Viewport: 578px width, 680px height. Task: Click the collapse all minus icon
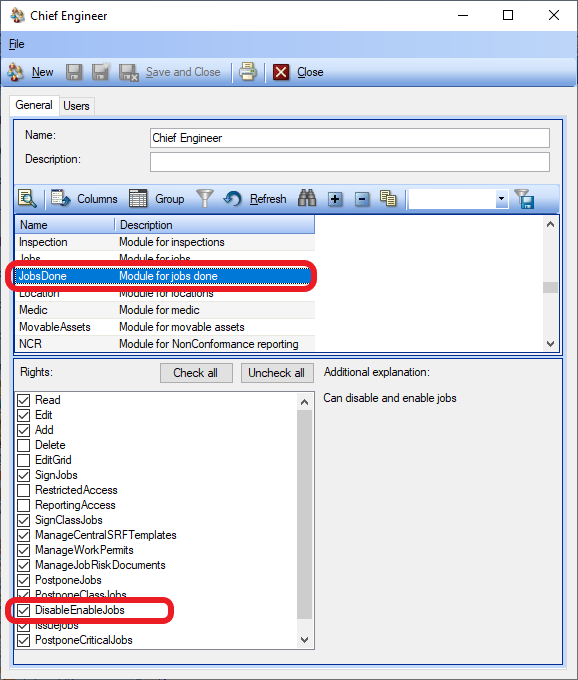362,199
